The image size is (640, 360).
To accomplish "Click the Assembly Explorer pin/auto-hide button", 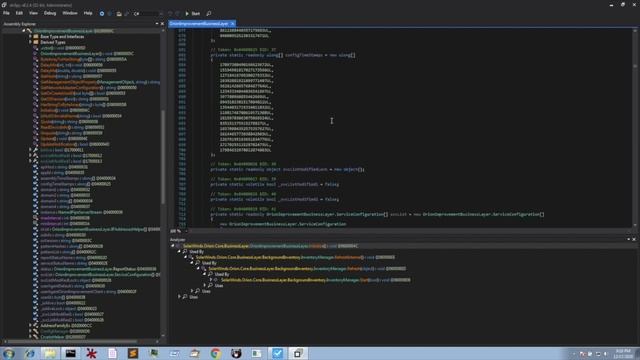I will pyautogui.click(x=157, y=24).
